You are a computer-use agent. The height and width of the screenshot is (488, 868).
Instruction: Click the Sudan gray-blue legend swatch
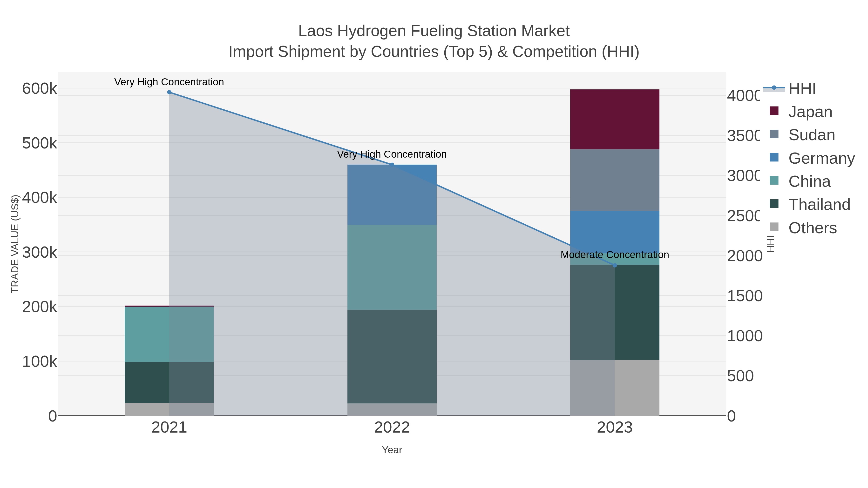(774, 134)
